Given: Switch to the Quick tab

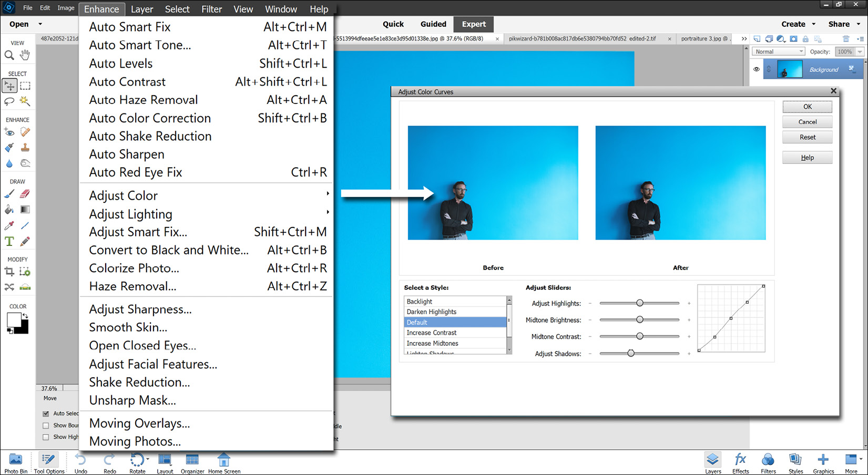Looking at the screenshot, I should [393, 24].
